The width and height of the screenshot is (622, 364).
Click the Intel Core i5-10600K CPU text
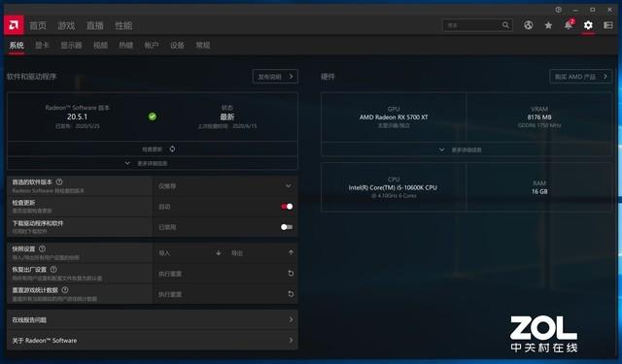click(393, 187)
